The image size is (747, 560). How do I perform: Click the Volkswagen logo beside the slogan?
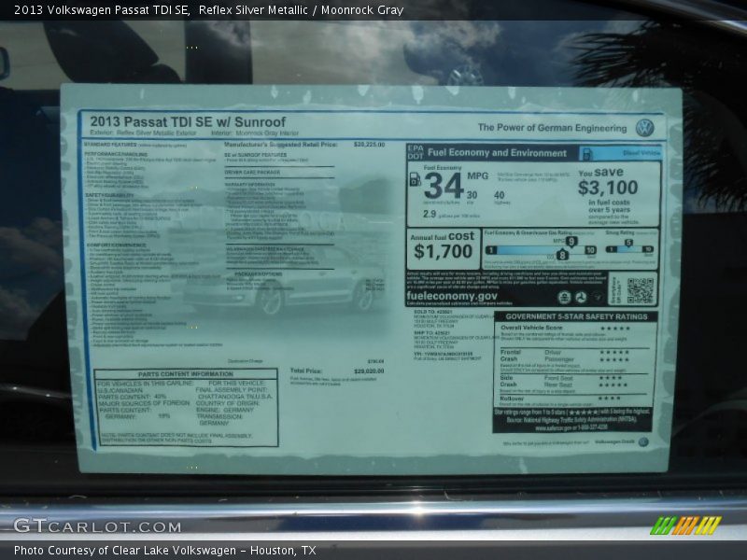644,128
